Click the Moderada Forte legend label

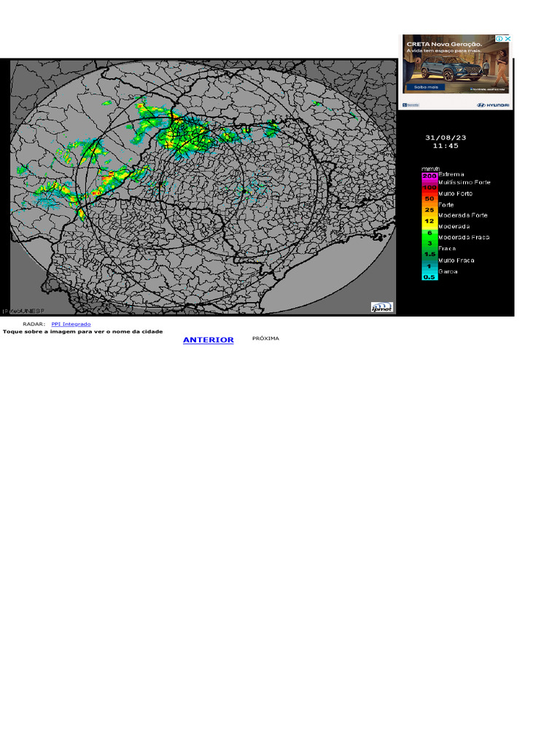pyautogui.click(x=463, y=215)
